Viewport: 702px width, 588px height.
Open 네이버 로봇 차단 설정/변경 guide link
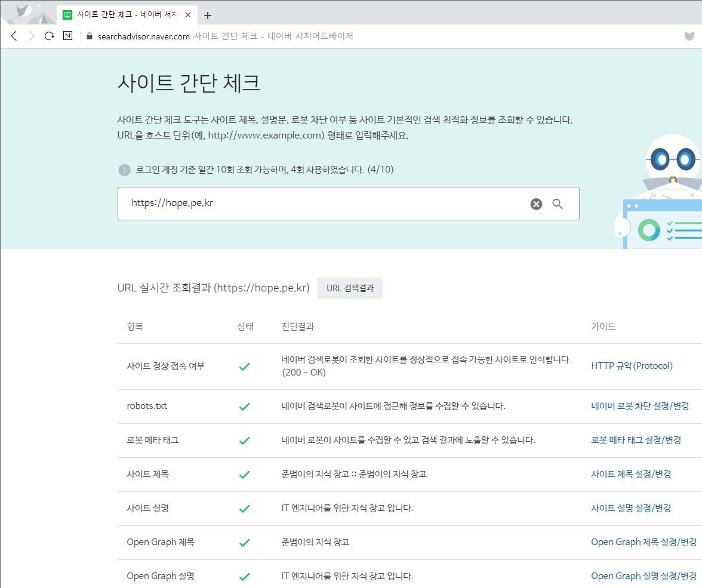click(640, 406)
